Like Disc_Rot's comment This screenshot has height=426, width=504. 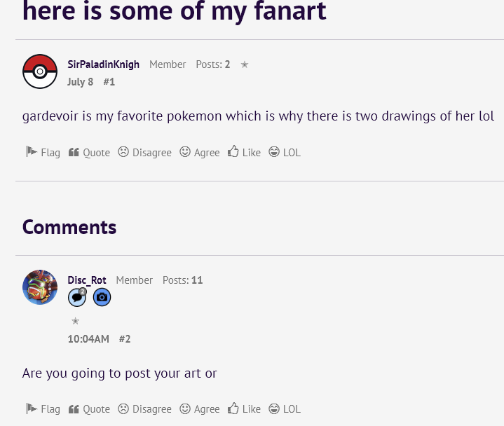coord(244,408)
